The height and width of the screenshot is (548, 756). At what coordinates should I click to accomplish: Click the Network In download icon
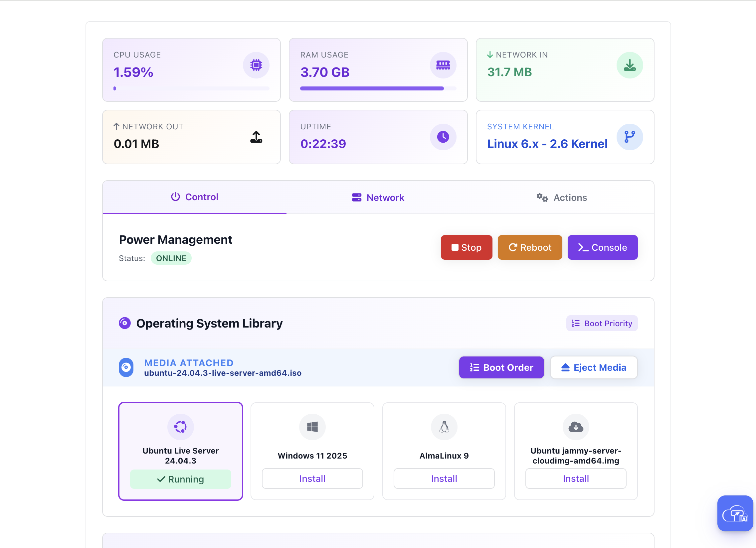(630, 65)
